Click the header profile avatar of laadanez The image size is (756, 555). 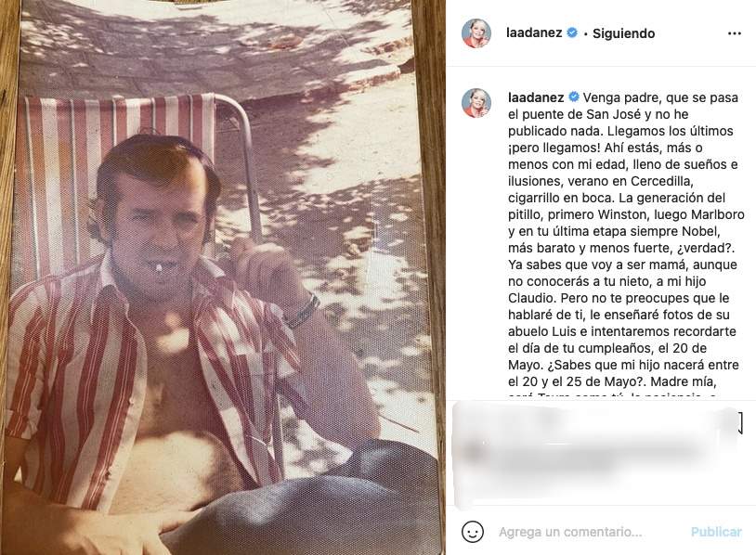[476, 33]
